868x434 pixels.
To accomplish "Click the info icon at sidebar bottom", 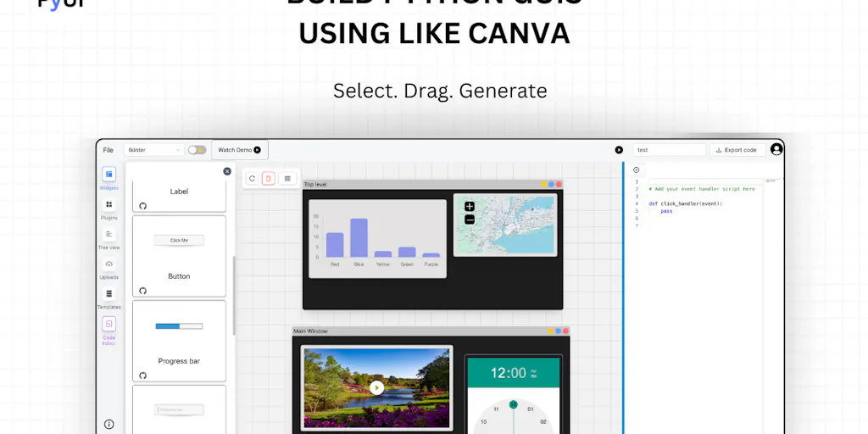I will coord(109,424).
